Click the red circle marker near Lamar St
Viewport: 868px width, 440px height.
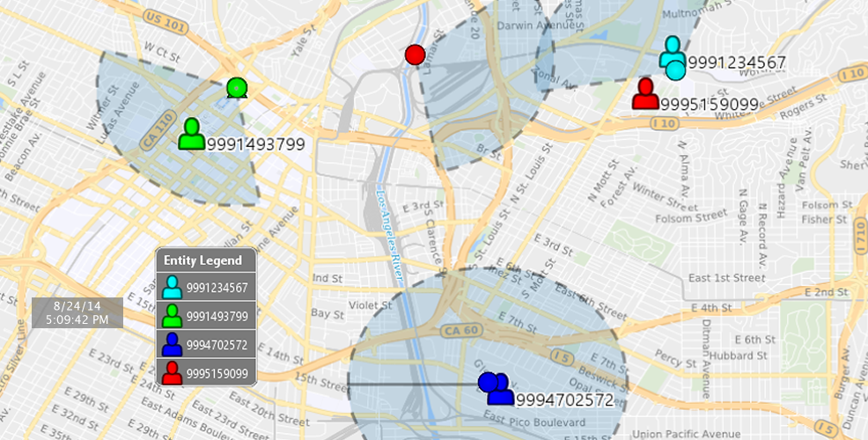[415, 55]
